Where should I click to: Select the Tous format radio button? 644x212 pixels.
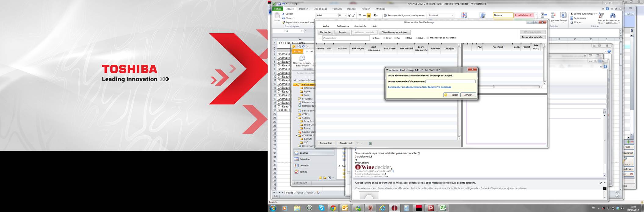pyautogui.click(x=374, y=38)
